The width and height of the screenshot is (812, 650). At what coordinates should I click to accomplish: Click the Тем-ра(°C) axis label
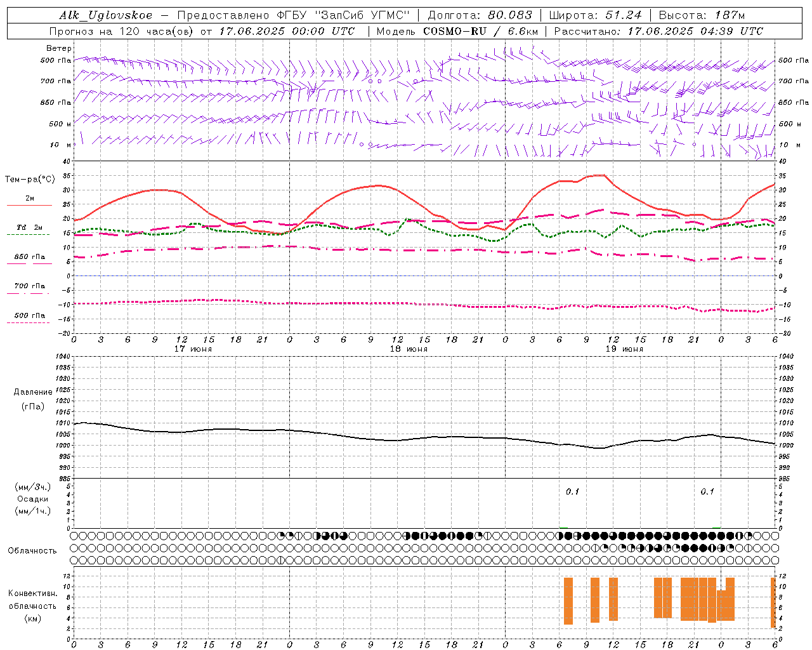[x=30, y=180]
